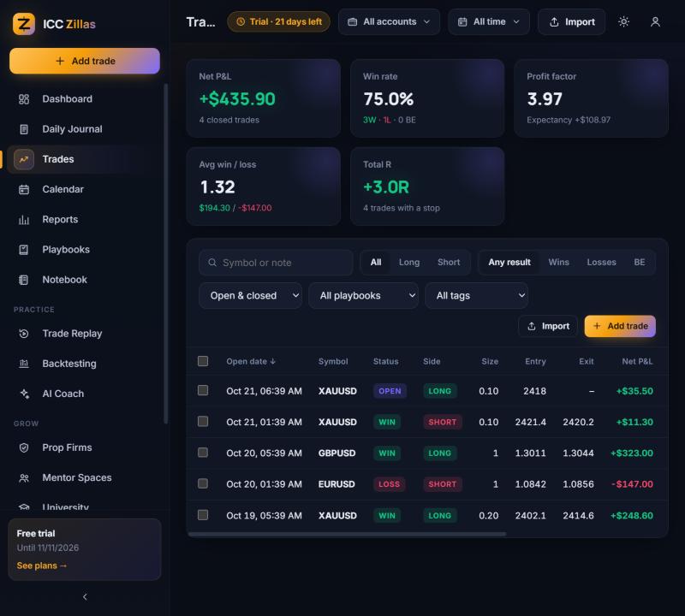Click the Reports bar-chart icon
Image resolution: width=685 pixels, height=616 pixels.
coord(24,220)
